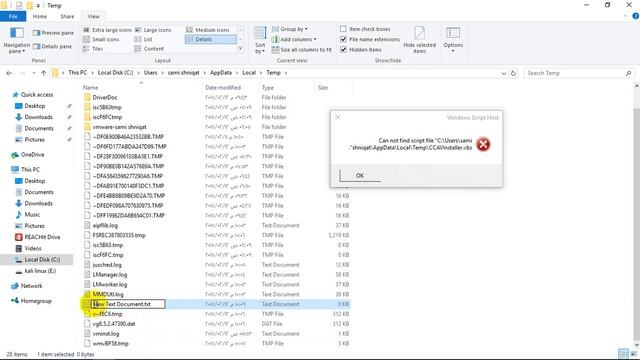The width and height of the screenshot is (640, 360).
Task: Click Local Disk (C:) in address path
Action: [x=116, y=73]
